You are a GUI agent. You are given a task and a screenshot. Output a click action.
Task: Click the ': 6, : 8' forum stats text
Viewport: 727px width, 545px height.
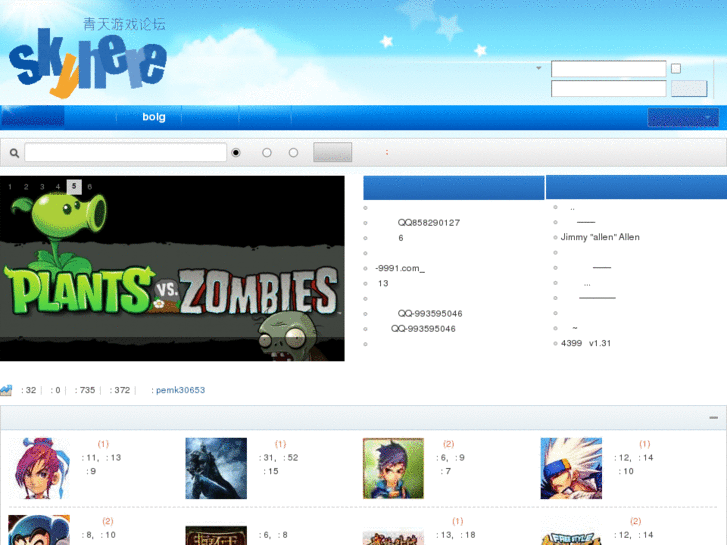click(x=273, y=535)
